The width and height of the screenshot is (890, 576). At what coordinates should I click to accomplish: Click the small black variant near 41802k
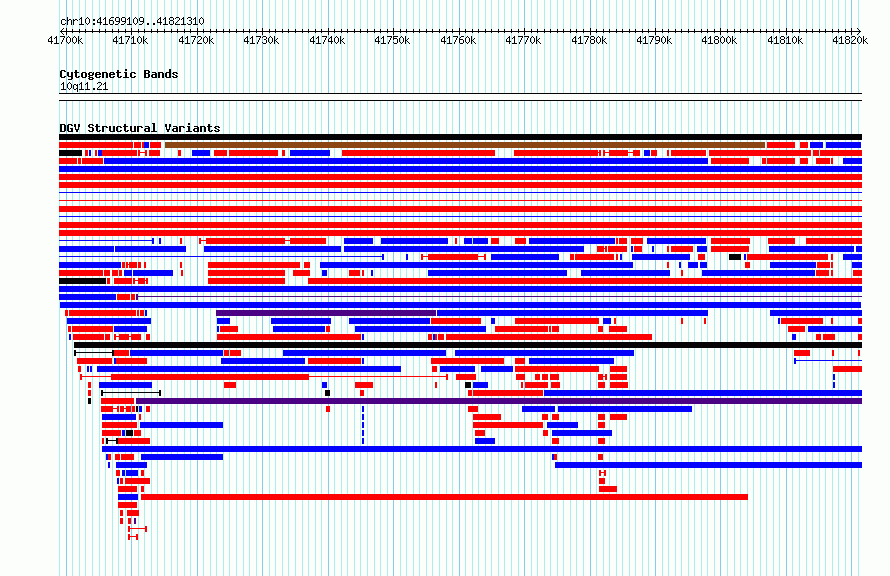click(735, 257)
